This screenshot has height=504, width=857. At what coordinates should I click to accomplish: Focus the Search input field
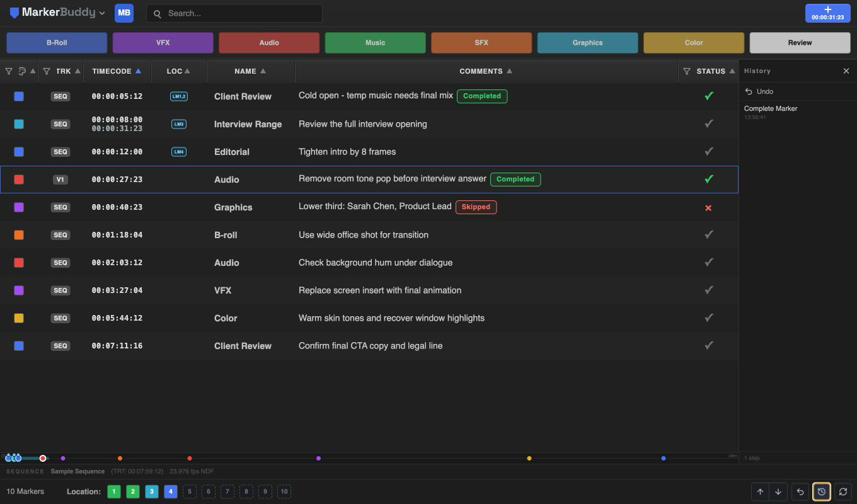click(x=234, y=13)
